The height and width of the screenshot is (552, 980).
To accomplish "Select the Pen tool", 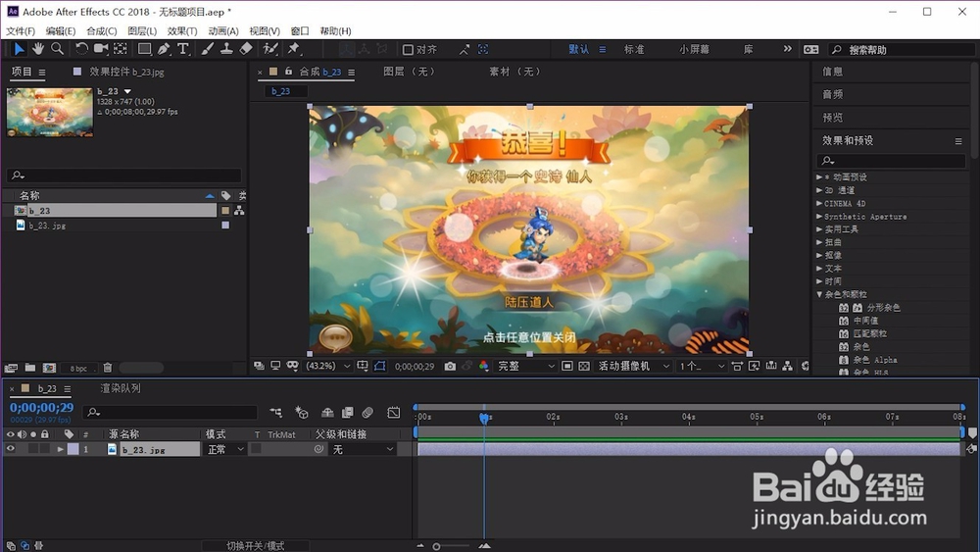I will (164, 49).
